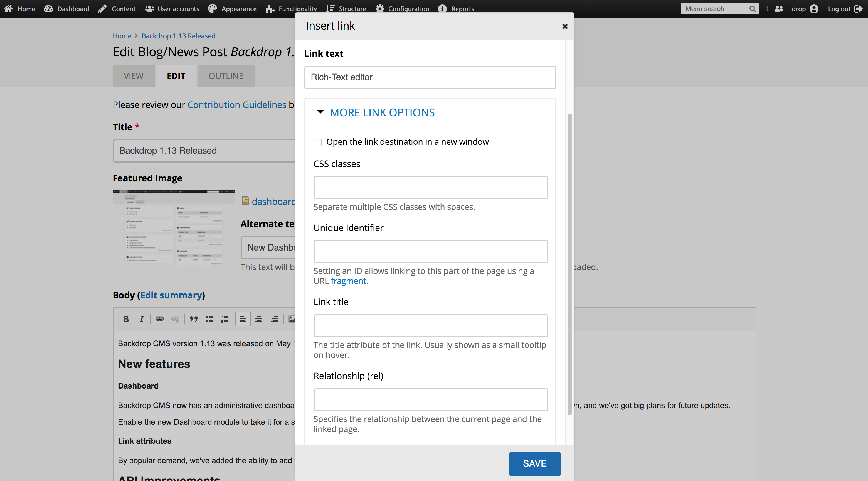
Task: Close the Insert link dialog
Action: [565, 26]
